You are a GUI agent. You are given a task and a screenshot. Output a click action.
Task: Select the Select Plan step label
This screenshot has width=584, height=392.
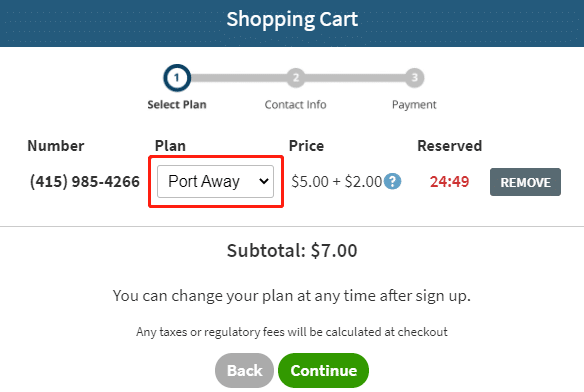tap(177, 105)
